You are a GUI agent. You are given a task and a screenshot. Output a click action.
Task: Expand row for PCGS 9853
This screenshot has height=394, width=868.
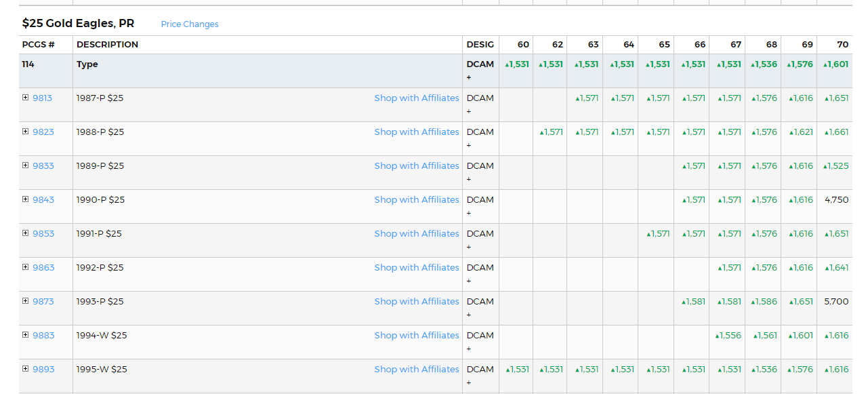coord(26,233)
